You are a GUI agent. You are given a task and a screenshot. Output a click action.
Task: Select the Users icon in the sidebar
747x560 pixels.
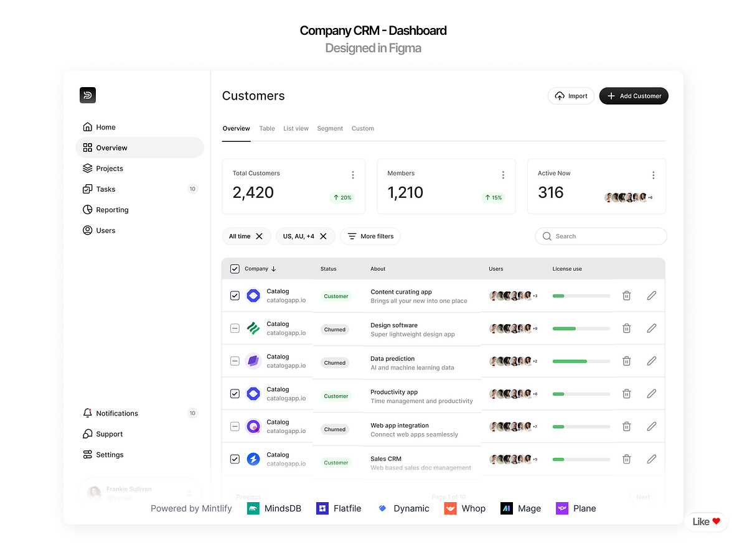87,230
